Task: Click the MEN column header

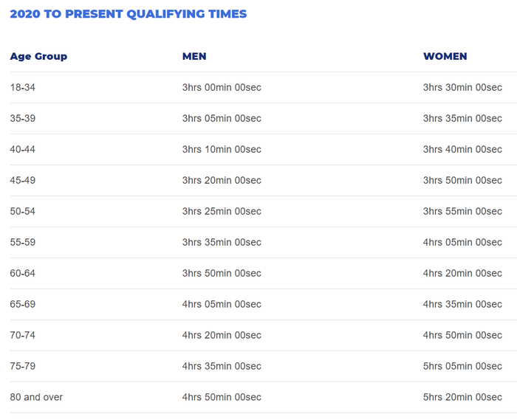Action: pyautogui.click(x=194, y=56)
